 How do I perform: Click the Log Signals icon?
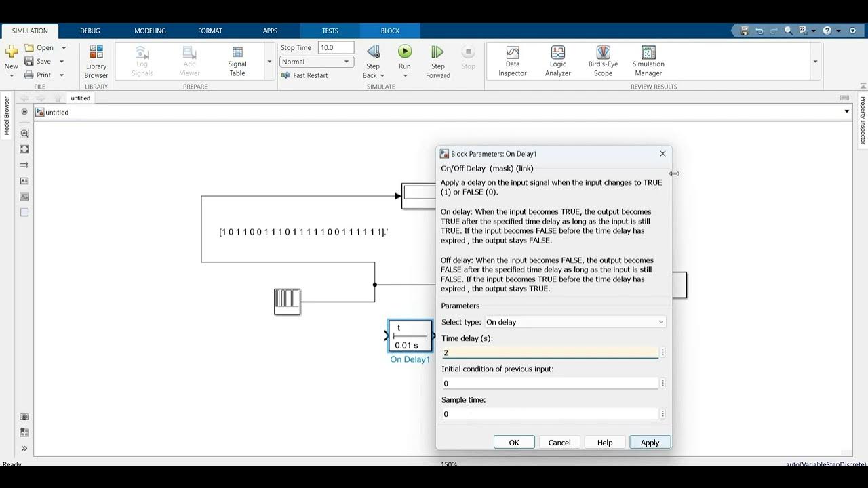142,53
